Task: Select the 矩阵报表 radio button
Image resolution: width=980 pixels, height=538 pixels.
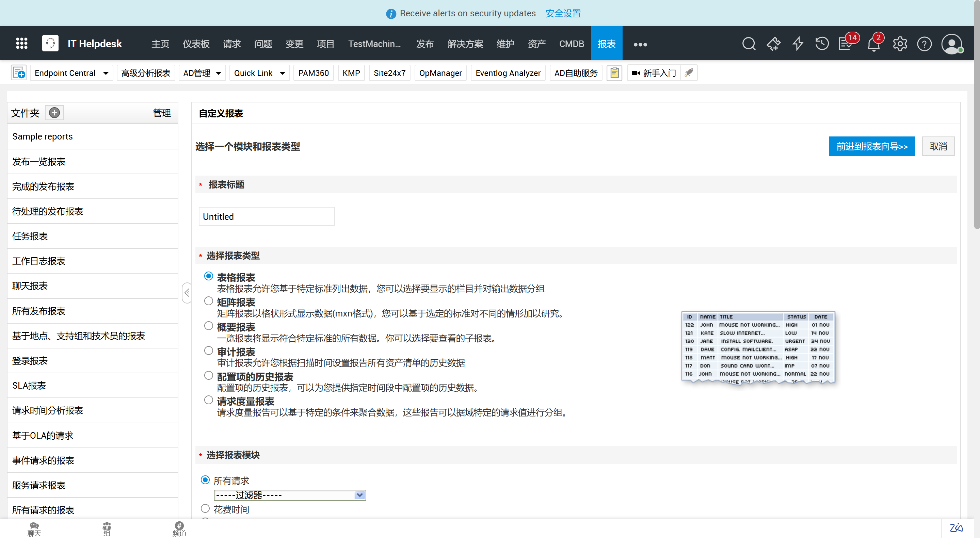Action: point(208,301)
